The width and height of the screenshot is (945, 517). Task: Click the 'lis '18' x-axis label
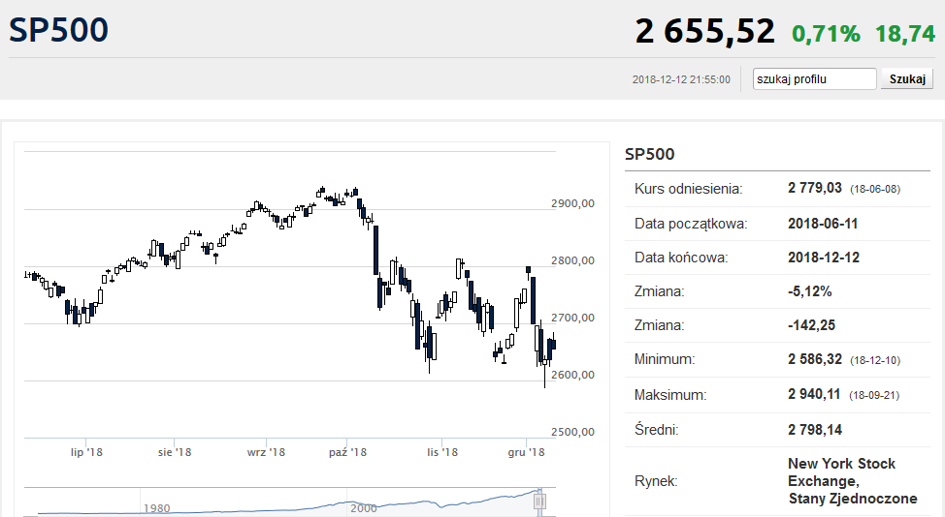point(442,452)
